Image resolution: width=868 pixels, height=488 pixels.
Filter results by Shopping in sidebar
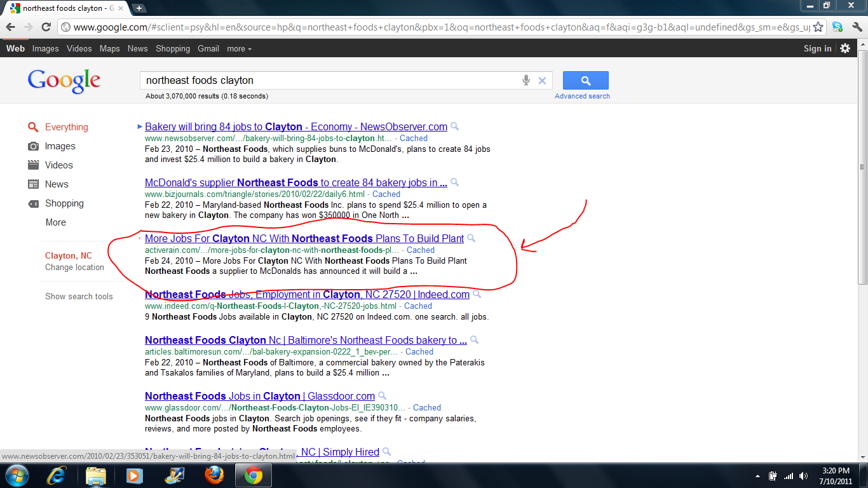[64, 203]
